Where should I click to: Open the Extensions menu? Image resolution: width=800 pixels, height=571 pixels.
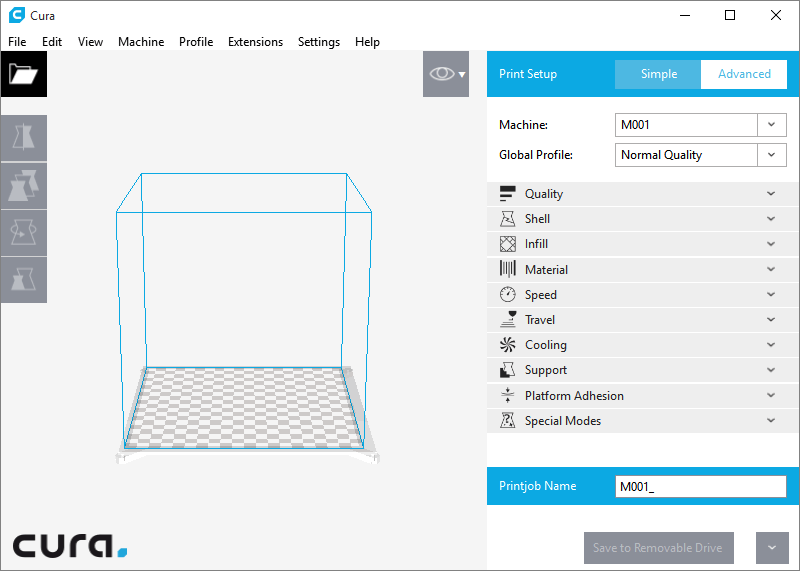255,42
